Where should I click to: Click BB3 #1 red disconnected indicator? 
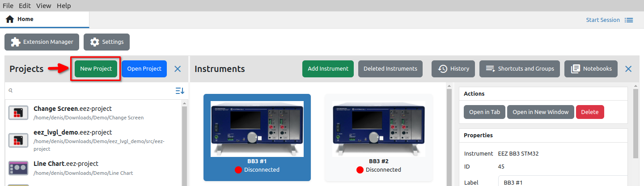pos(238,170)
